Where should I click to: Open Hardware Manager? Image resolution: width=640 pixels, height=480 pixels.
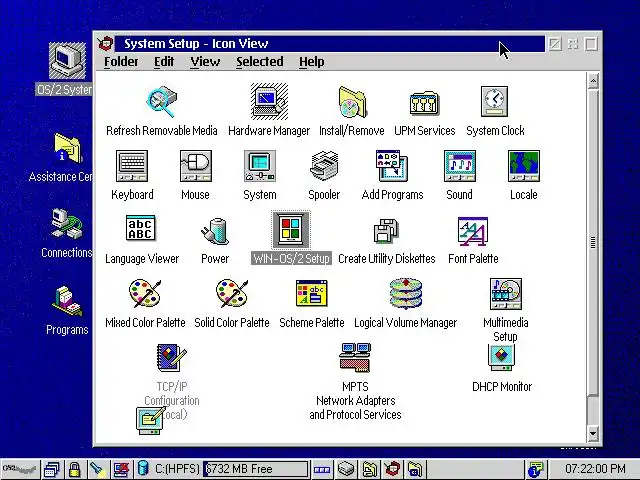[269, 101]
